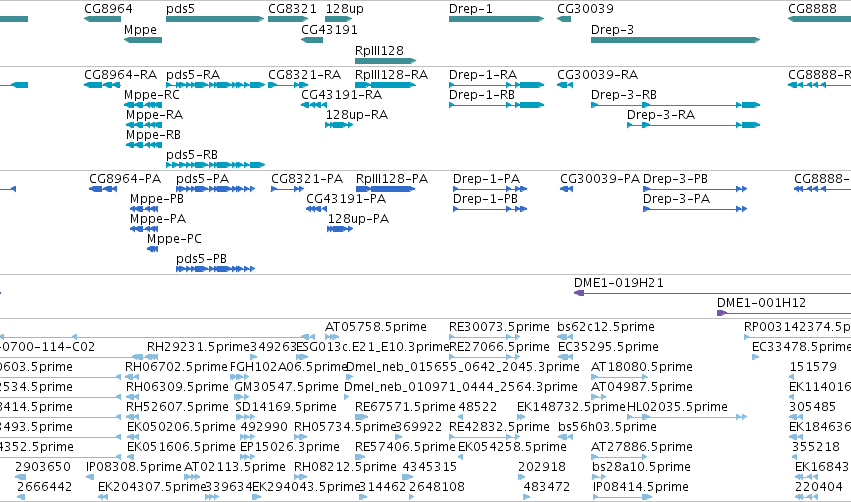Click the Mppe-PC protein label
851x502 pixels.
coord(174,239)
